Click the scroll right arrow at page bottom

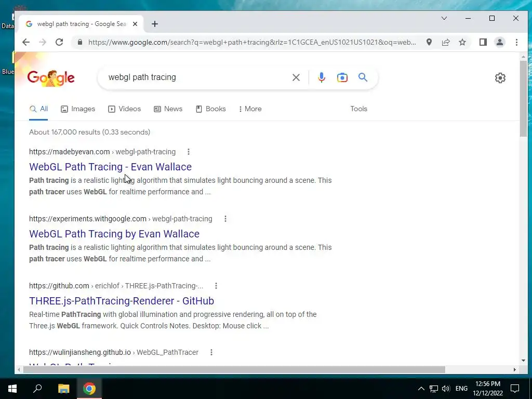tap(515, 369)
